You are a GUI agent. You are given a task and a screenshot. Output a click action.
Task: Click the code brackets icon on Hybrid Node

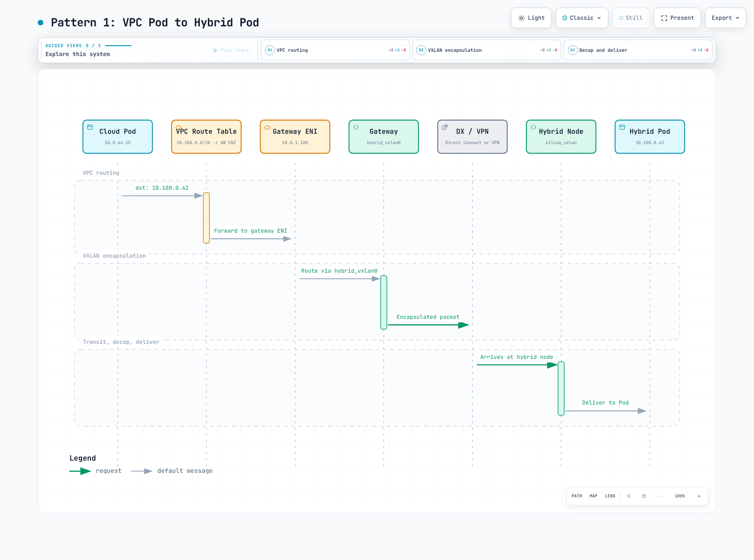pyautogui.click(x=533, y=127)
